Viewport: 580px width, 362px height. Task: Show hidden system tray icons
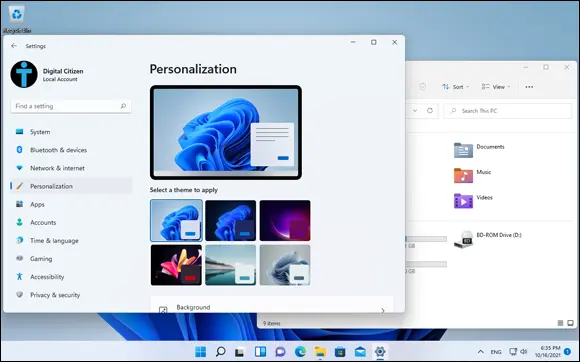pyautogui.click(x=480, y=352)
